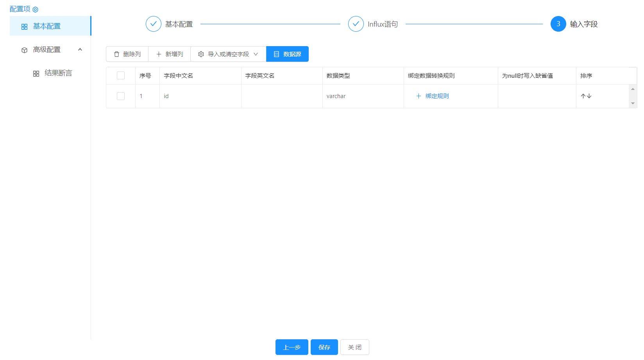Select 基本配置 in the sidebar
The width and height of the screenshot is (644, 360).
pyautogui.click(x=47, y=26)
